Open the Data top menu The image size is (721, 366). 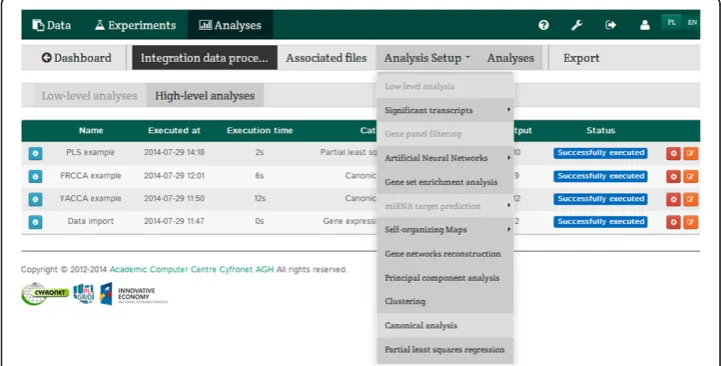point(52,25)
